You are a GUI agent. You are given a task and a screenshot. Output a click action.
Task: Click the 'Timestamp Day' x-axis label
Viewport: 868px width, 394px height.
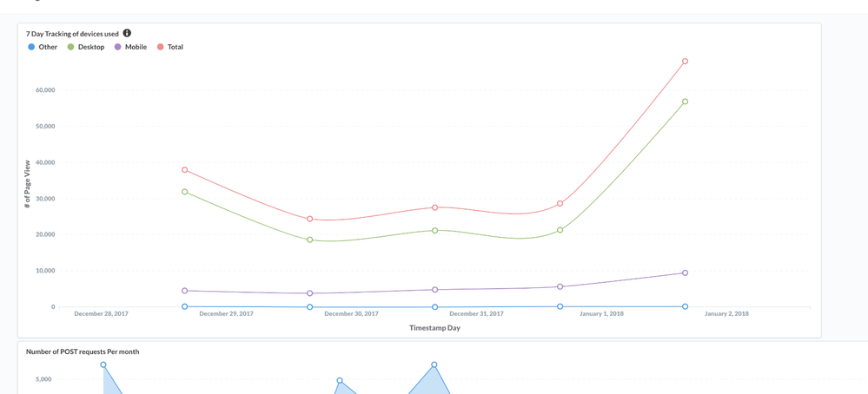coord(434,328)
